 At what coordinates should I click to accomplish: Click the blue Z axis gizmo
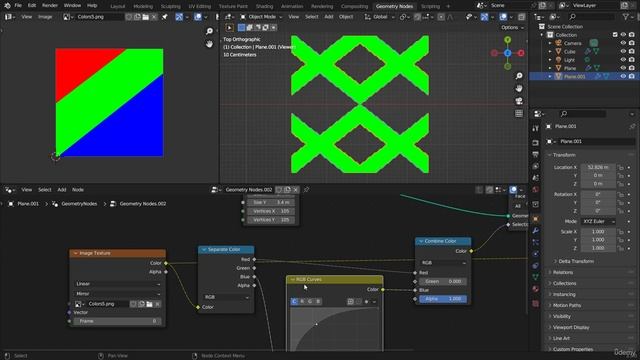[x=508, y=53]
